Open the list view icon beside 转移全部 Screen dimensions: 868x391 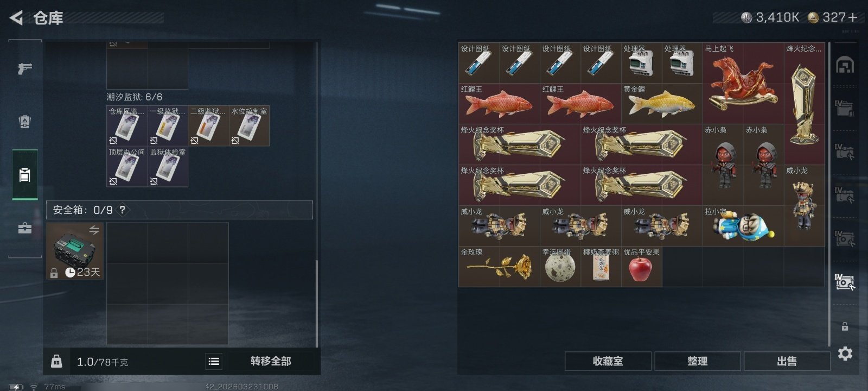click(x=214, y=361)
